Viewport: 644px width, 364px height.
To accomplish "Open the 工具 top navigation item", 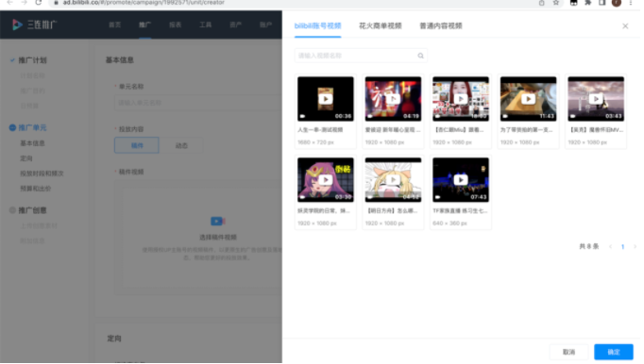I will pos(205,25).
